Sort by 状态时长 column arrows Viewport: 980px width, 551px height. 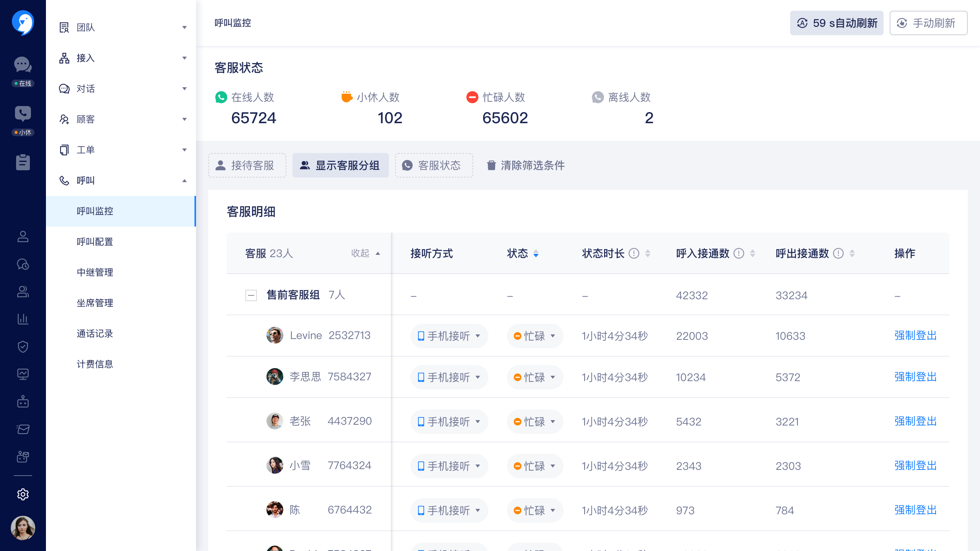(x=648, y=253)
